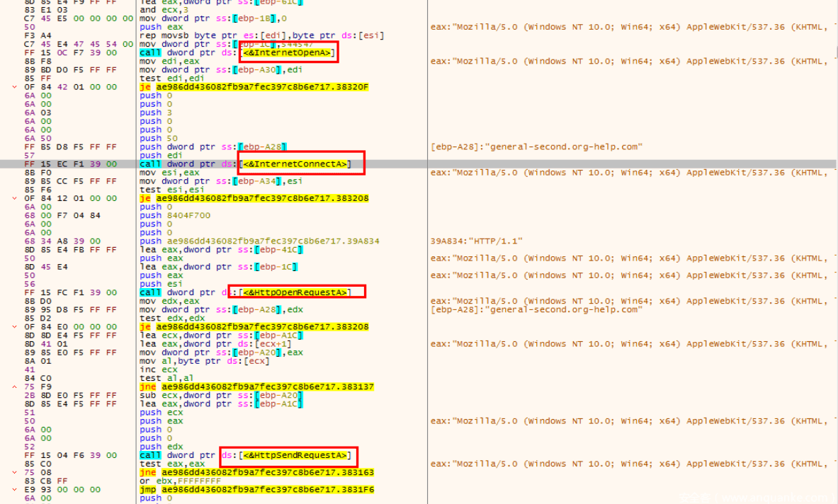This screenshot has height=504, width=838.
Task: Select the push edi instruction
Action: point(162,155)
